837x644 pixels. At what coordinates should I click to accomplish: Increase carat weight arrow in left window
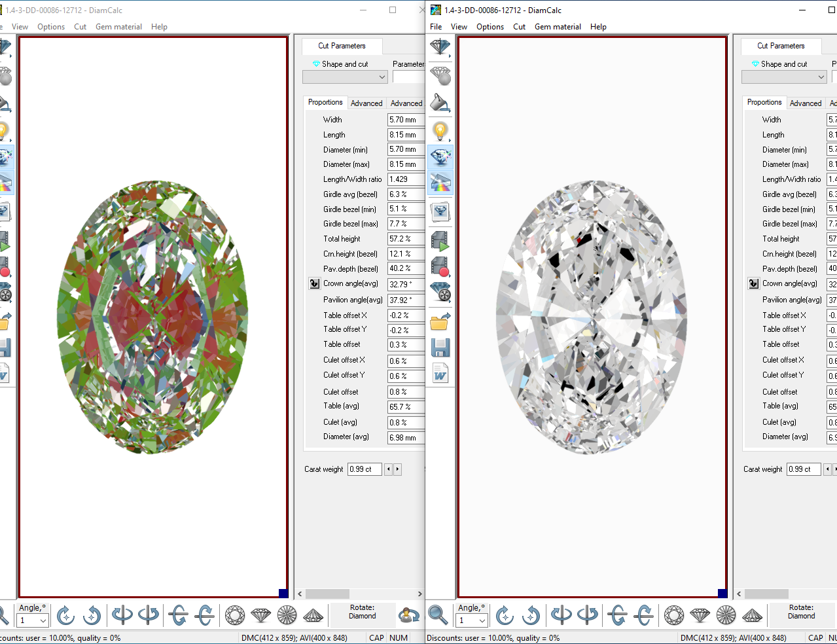click(397, 469)
